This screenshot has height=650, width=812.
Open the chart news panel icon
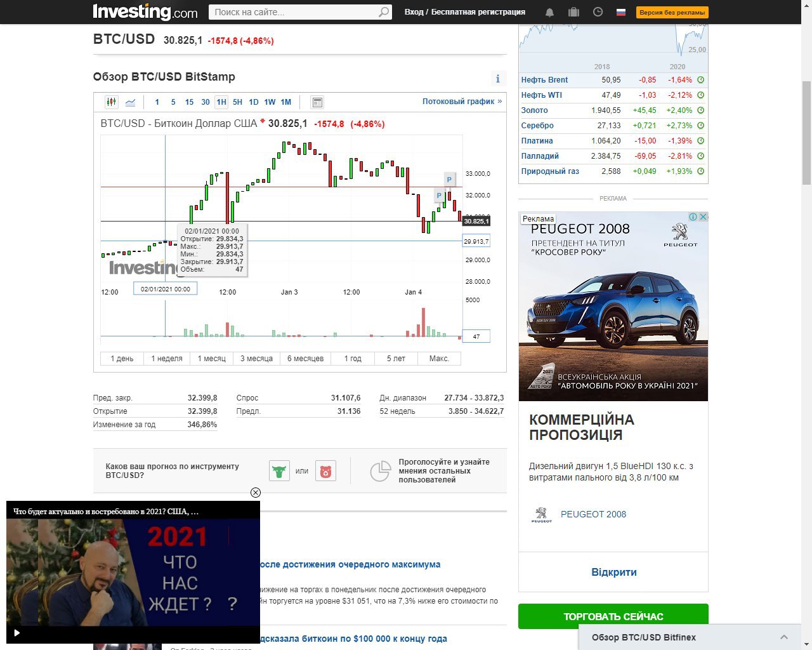pyautogui.click(x=318, y=102)
